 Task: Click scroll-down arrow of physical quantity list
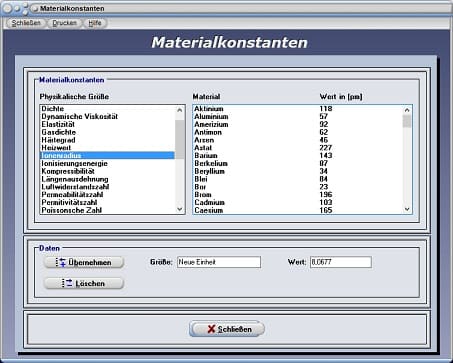click(x=180, y=209)
